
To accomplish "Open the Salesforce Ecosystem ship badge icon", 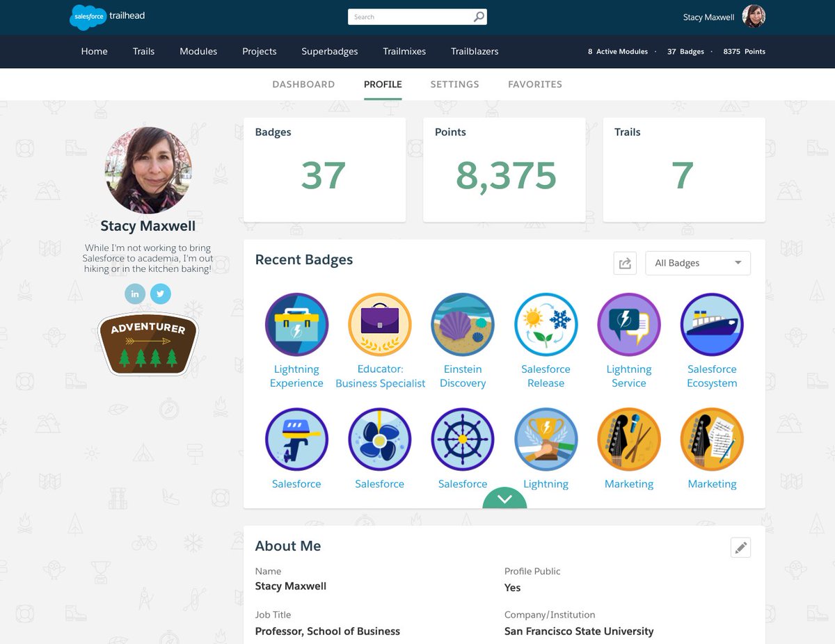I will coord(712,325).
